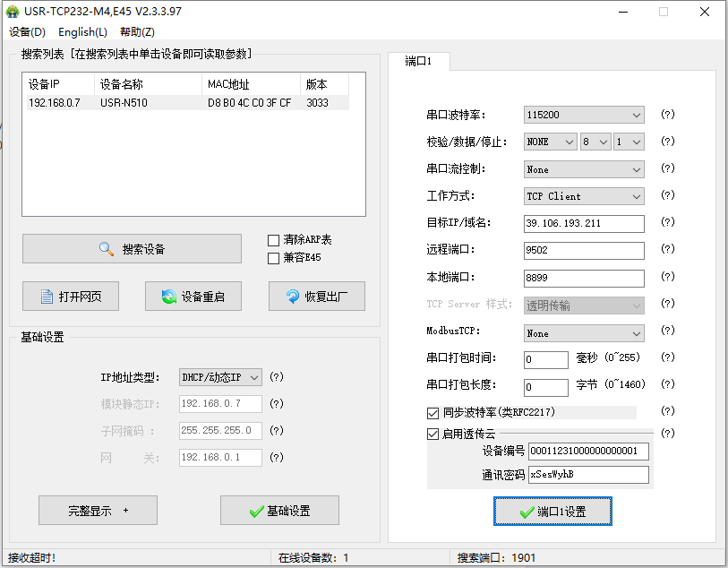Expand details with 完整显示 button

pyautogui.click(x=98, y=511)
